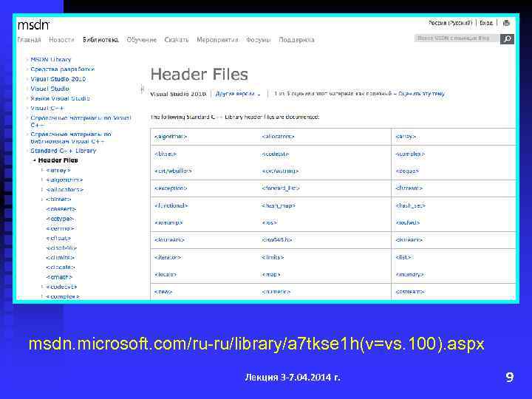Open the <exception> table link
The height and width of the screenshot is (399, 532).
pyautogui.click(x=171, y=188)
